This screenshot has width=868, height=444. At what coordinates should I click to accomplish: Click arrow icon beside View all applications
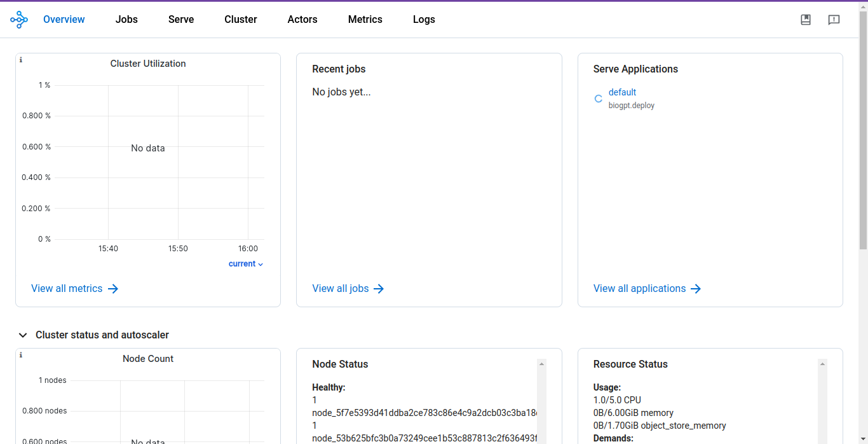(x=696, y=289)
